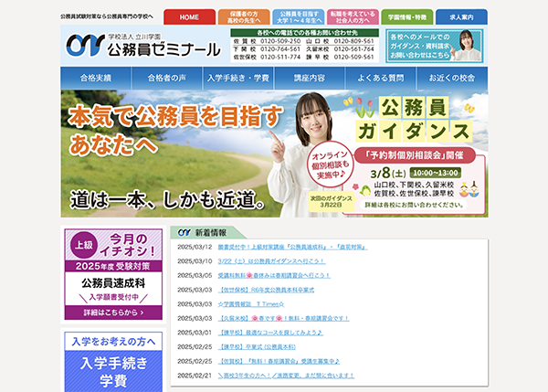The height and width of the screenshot is (392, 548).
Task: Click the 久留米校 phone number 0120-561-764
Action: pyautogui.click(x=354, y=49)
